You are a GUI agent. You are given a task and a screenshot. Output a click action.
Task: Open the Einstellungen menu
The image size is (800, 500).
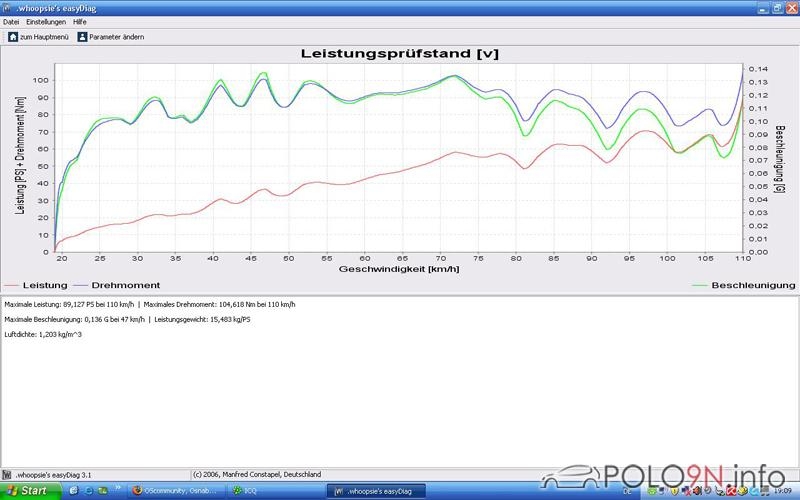click(46, 21)
